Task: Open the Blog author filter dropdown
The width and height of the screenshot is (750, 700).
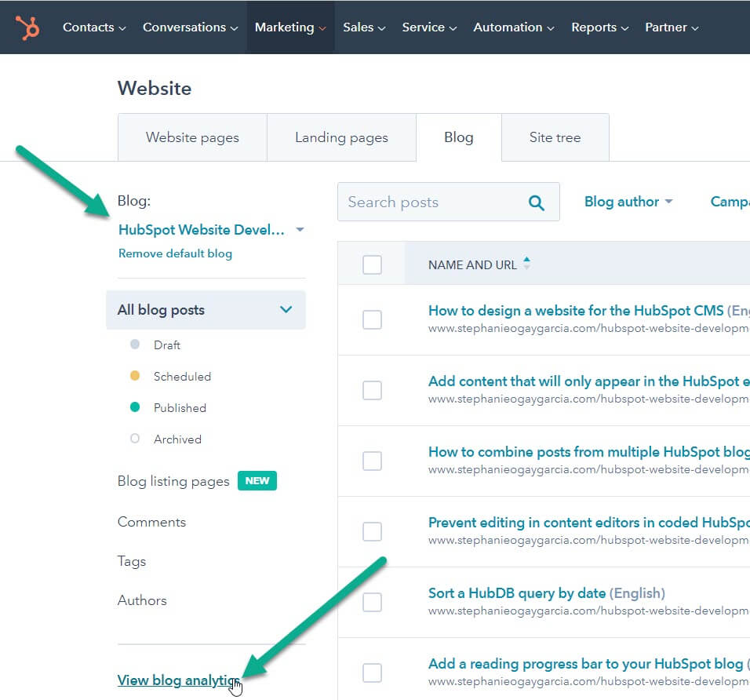Action: tap(628, 202)
